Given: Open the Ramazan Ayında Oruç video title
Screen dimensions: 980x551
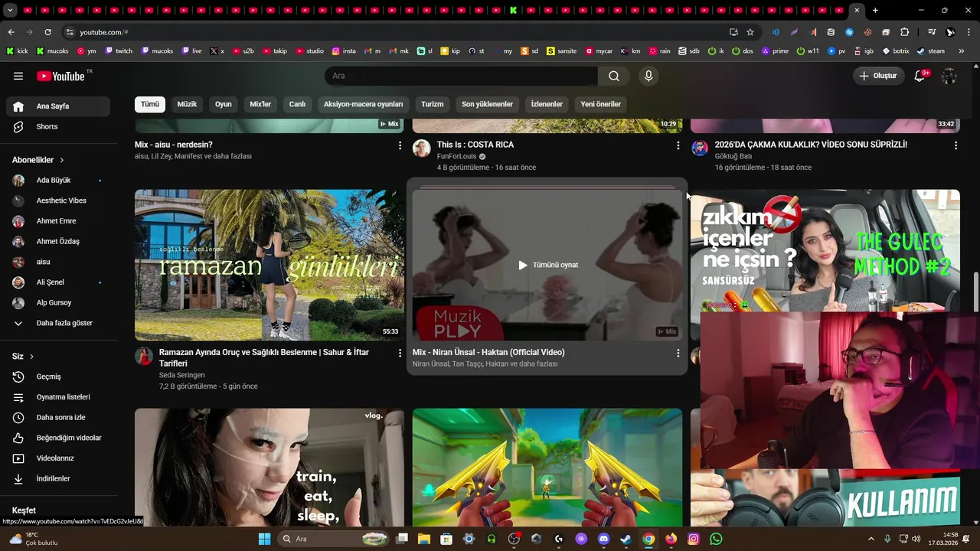Looking at the screenshot, I should [264, 357].
